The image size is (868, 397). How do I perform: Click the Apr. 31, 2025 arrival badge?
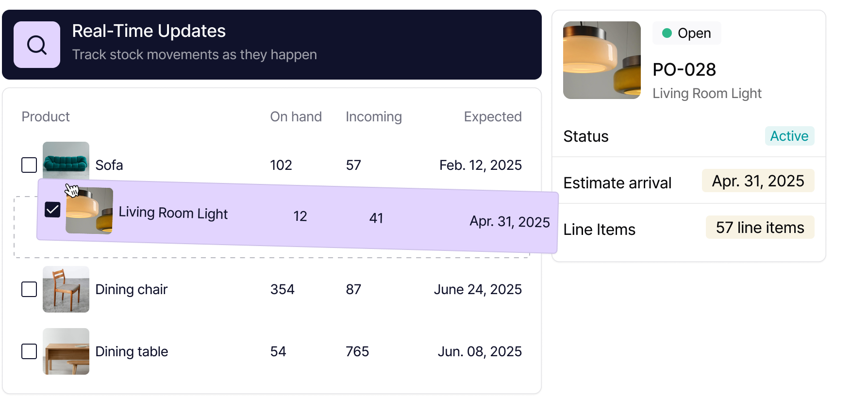758,181
